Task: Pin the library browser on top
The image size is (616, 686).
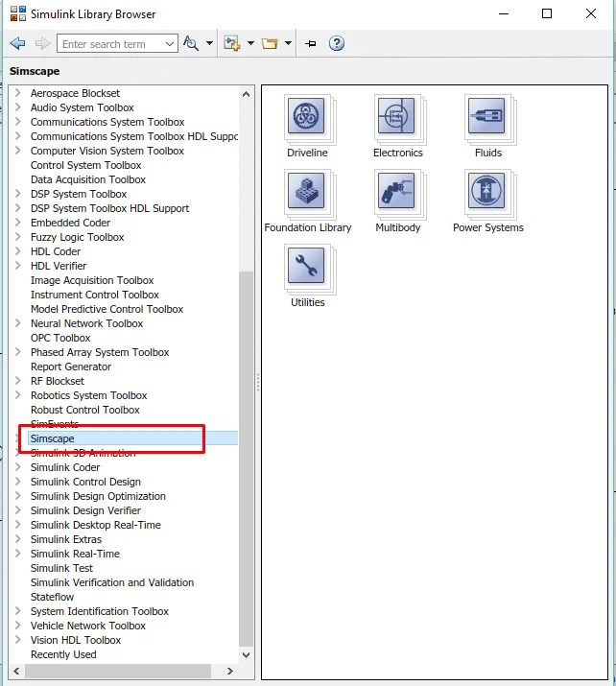Action: click(311, 43)
